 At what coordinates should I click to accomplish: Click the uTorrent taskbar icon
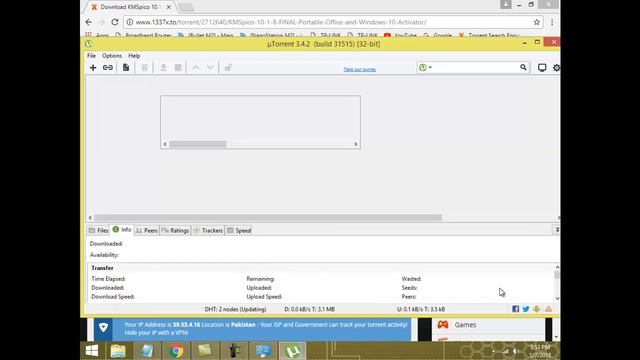[x=292, y=351]
